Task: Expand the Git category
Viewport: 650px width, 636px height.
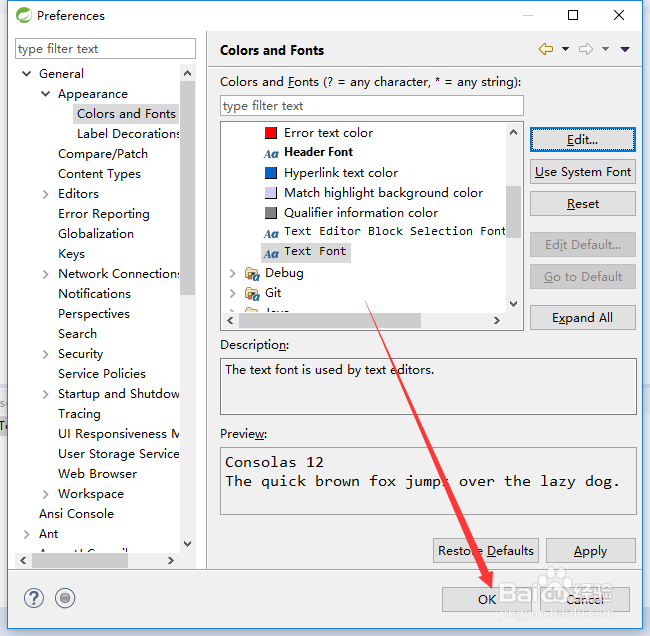Action: tap(233, 294)
